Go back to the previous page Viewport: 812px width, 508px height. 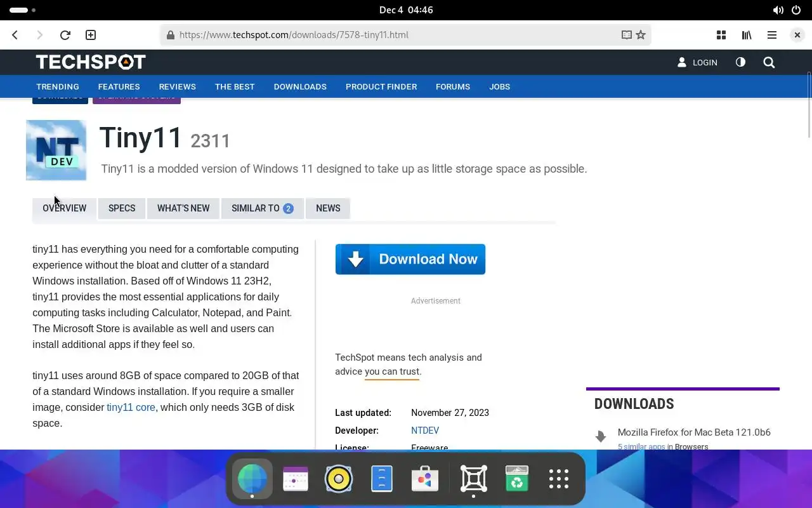(x=15, y=35)
